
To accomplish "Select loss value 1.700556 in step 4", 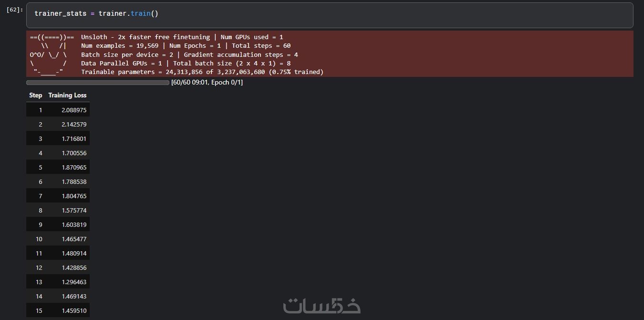I will pos(74,153).
